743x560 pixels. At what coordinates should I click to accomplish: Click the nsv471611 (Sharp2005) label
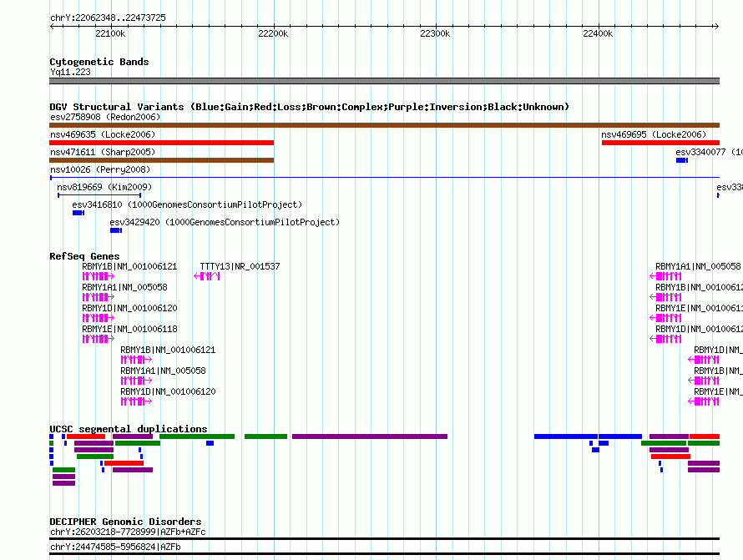tap(103, 152)
